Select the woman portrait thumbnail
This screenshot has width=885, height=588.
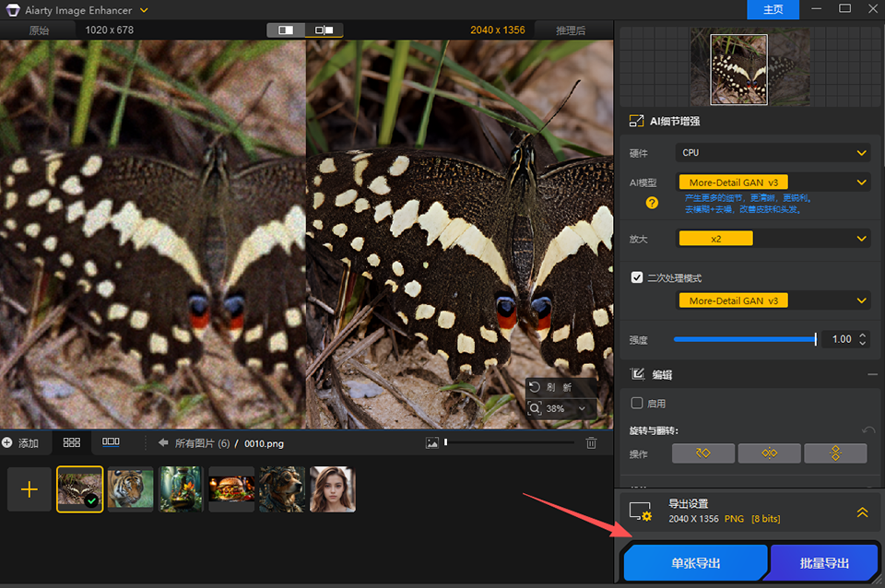333,489
